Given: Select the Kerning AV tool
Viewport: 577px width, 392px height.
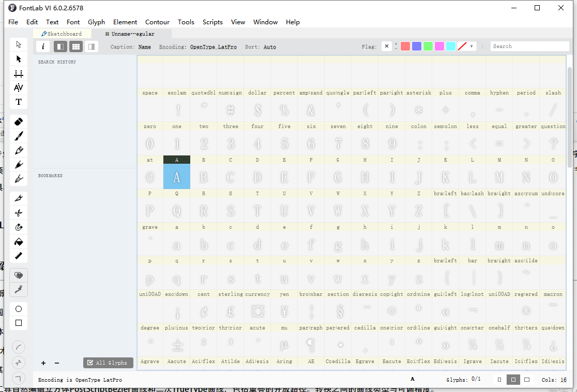Looking at the screenshot, I should point(19,87).
